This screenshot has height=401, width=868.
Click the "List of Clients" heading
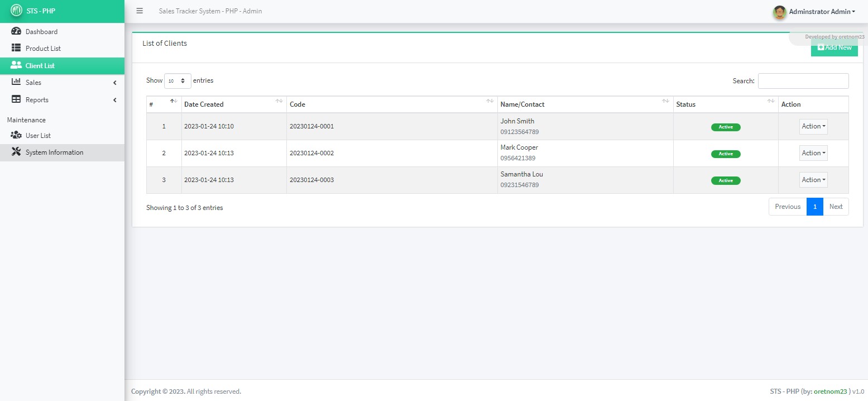coord(165,44)
